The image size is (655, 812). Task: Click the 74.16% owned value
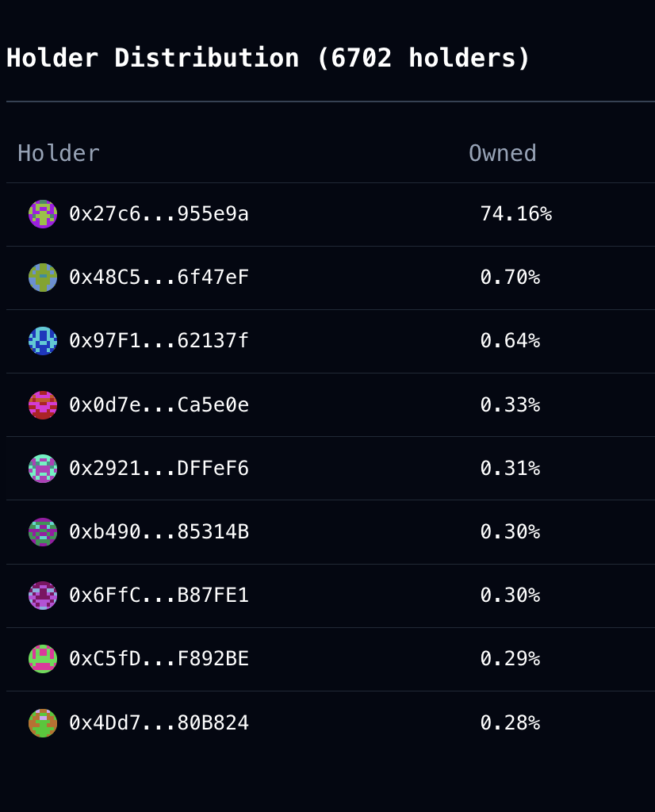tap(515, 214)
